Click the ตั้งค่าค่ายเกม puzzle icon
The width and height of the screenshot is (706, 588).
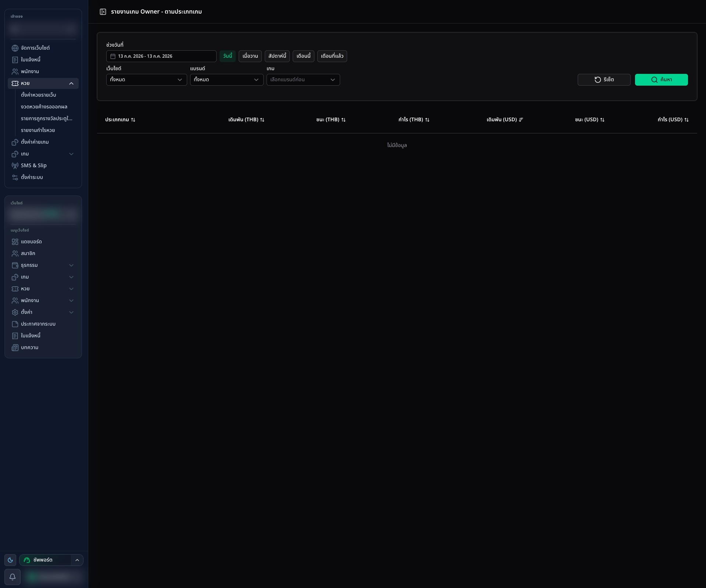(x=15, y=142)
